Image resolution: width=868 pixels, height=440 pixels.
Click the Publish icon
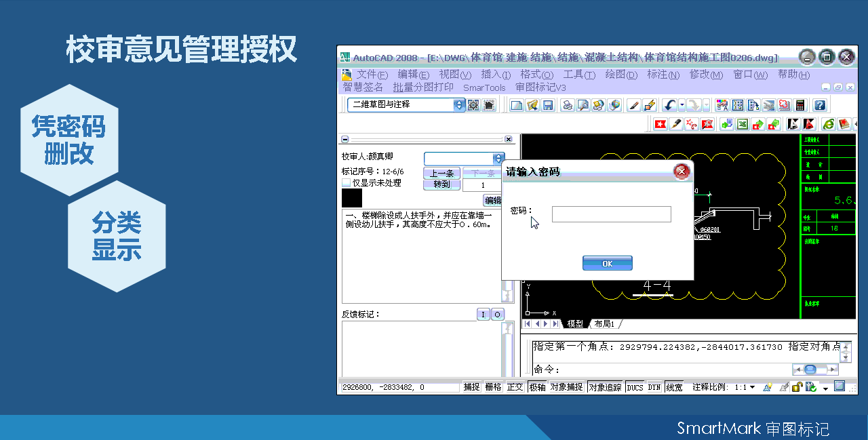tap(599, 106)
